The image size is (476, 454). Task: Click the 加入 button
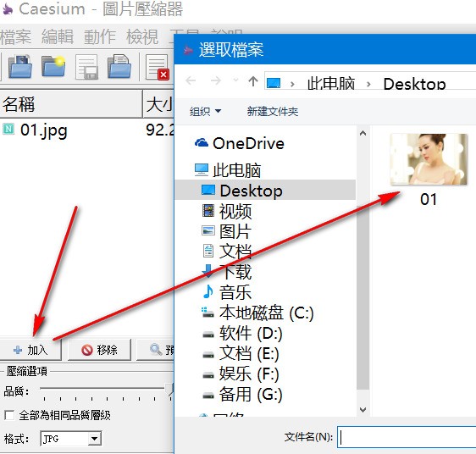pos(30,350)
